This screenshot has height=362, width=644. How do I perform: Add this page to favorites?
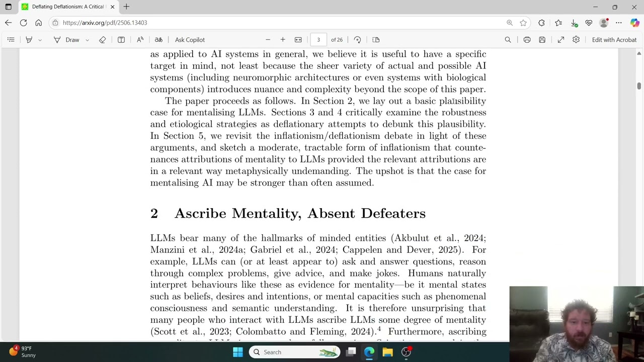coord(523,23)
